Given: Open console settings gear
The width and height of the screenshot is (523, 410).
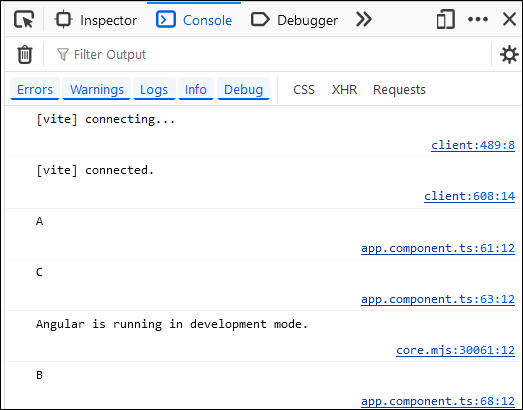Looking at the screenshot, I should [509, 54].
